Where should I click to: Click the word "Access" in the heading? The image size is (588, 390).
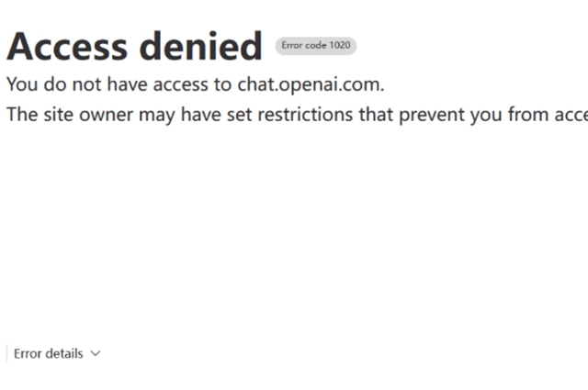click(x=69, y=46)
